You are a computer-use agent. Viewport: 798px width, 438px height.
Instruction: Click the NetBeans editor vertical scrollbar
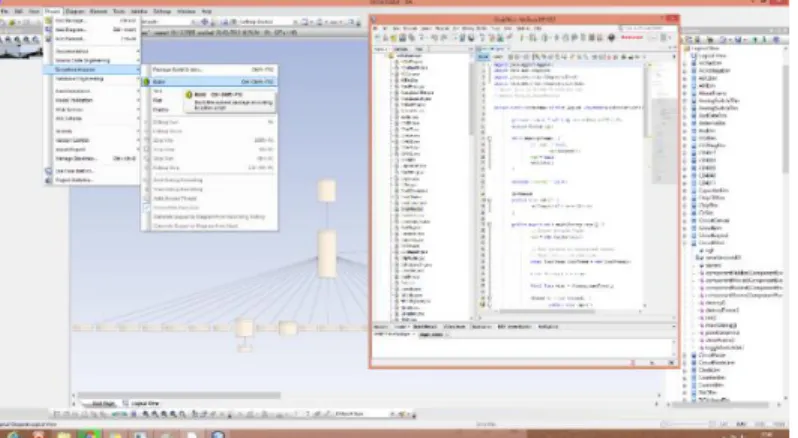648,102
